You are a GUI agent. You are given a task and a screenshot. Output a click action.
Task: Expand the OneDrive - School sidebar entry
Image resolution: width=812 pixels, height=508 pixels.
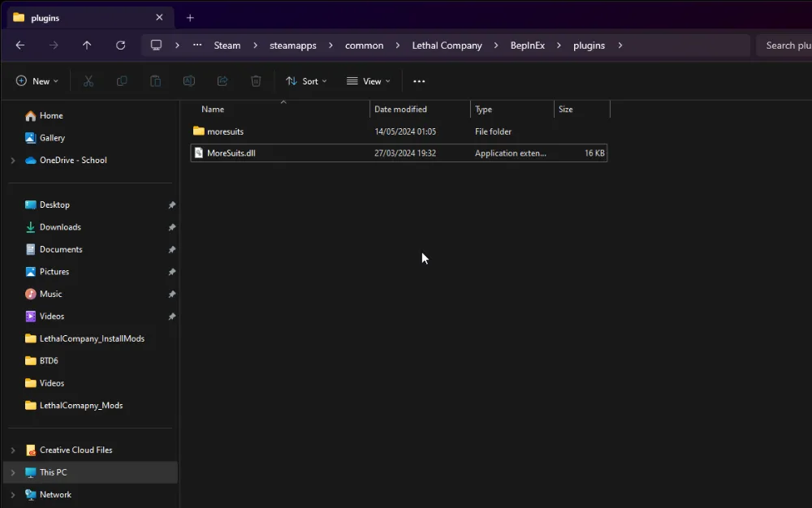click(12, 160)
